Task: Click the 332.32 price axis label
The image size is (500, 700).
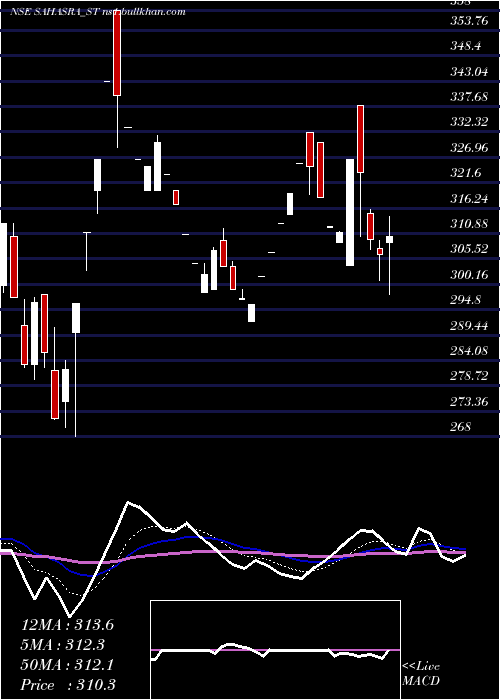Action: pos(469,122)
